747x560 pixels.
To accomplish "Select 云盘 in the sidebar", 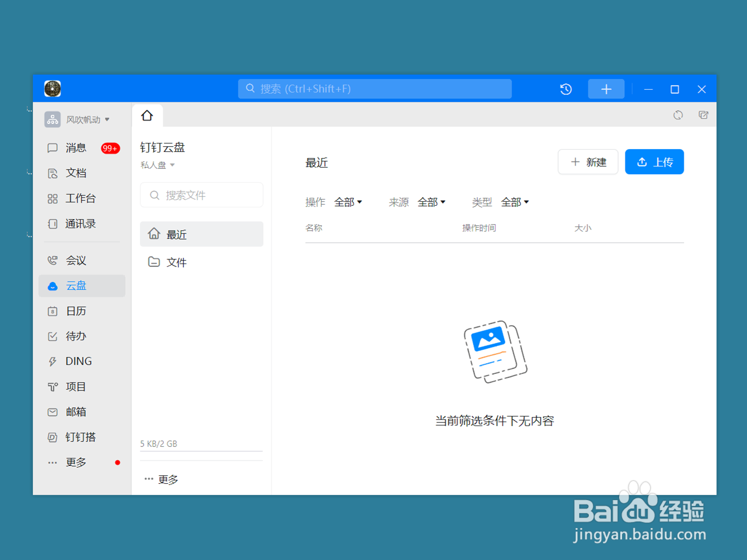I will coord(82,286).
